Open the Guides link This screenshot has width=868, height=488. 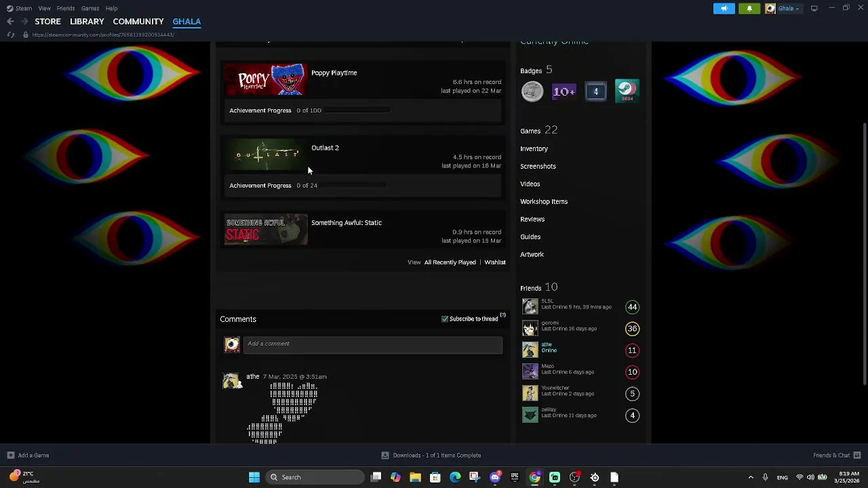[530, 237]
